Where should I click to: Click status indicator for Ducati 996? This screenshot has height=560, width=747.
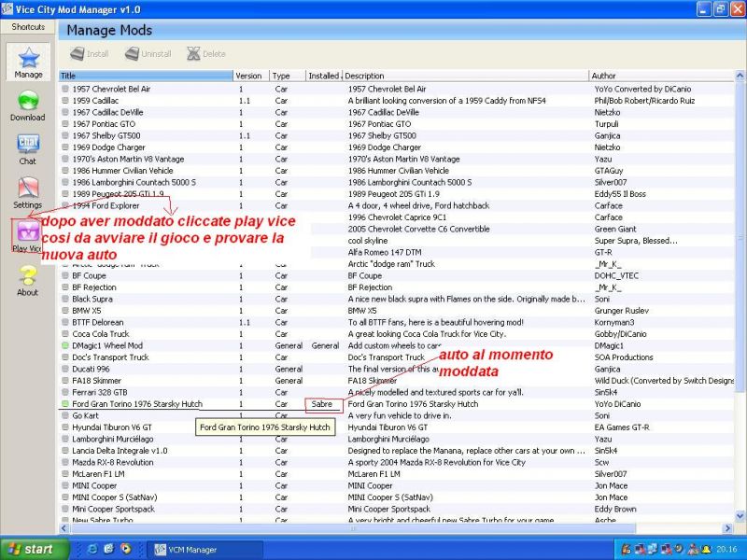tap(65, 369)
